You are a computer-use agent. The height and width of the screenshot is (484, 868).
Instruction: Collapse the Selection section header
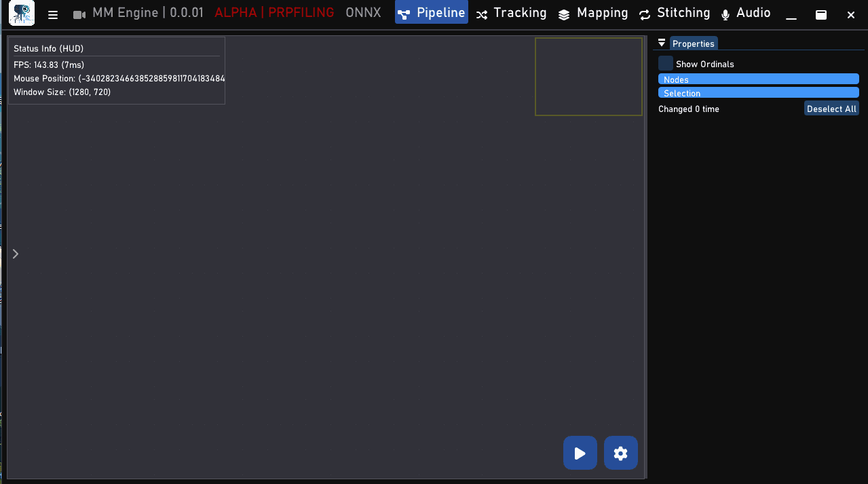point(758,92)
